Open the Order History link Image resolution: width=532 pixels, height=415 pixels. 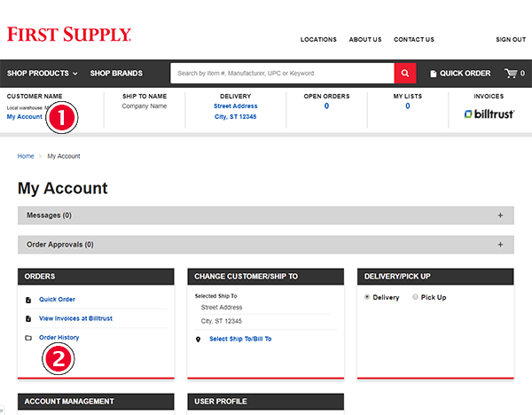[59, 338]
